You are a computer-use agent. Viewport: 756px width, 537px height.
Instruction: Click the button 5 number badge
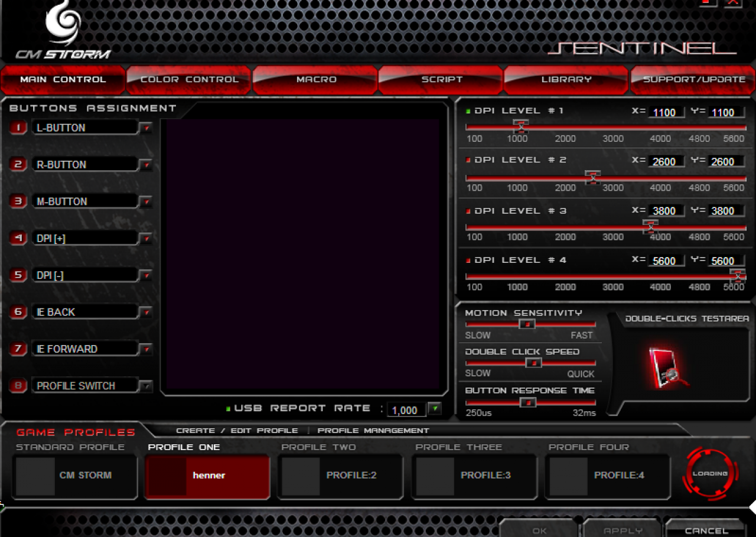coord(18,275)
